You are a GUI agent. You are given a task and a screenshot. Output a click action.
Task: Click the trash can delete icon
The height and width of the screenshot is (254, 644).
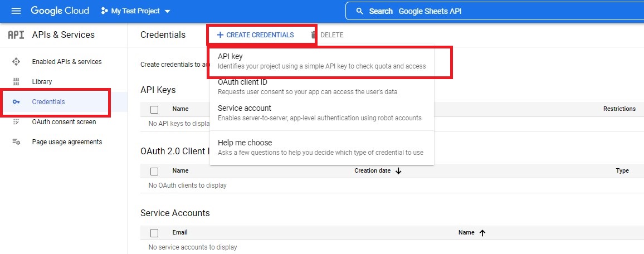pos(314,35)
